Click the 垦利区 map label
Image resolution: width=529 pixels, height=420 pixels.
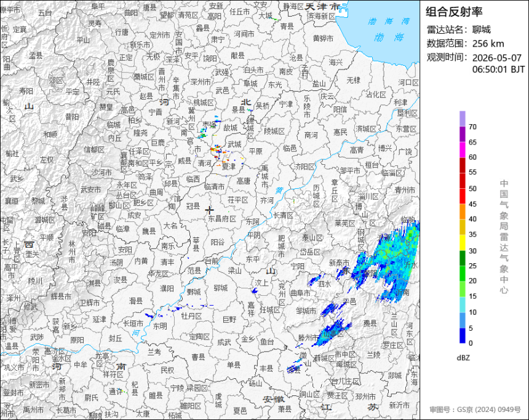[407, 113]
